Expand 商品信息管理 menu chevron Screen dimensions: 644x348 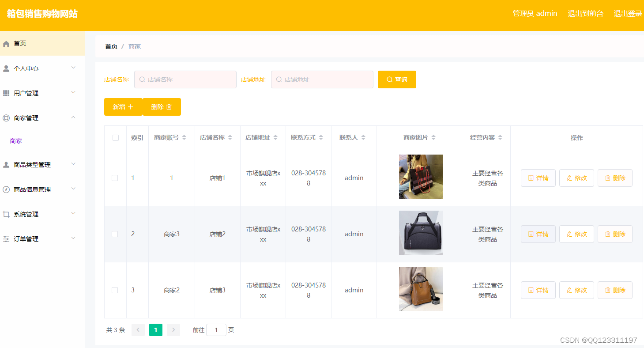pos(73,189)
